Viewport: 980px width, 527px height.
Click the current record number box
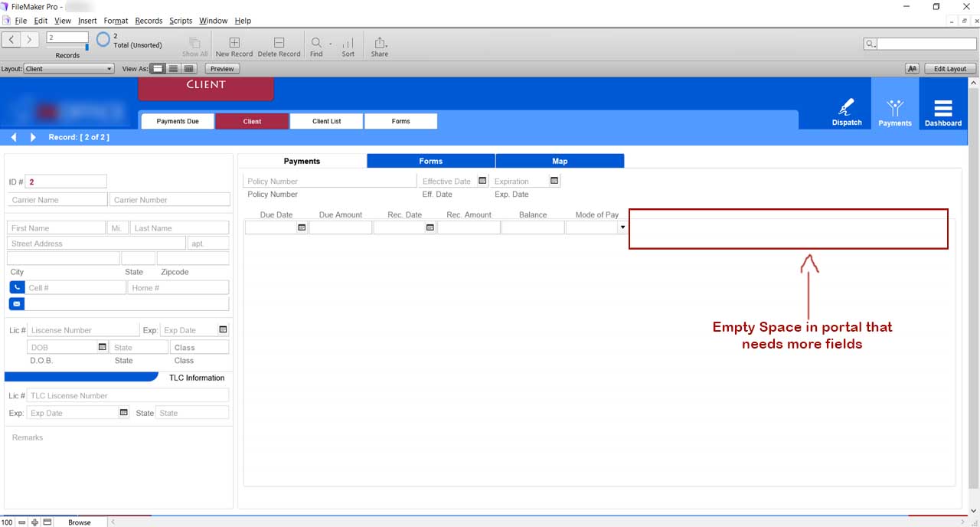tap(67, 37)
